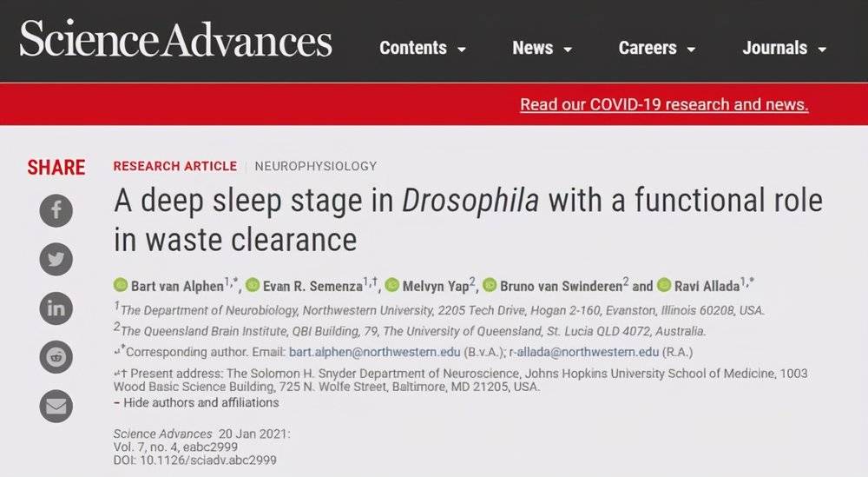
Task: Click the Science Advances 20 Jan 2021 line
Action: [x=201, y=434]
